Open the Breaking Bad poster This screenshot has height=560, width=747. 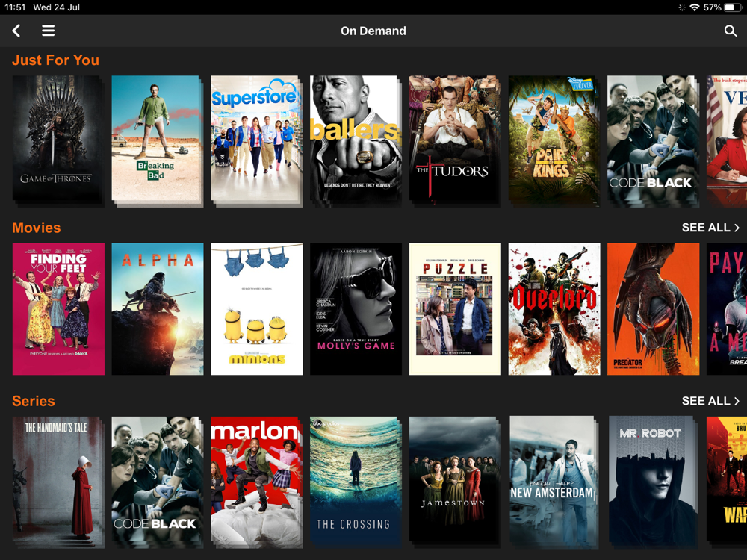pos(157,140)
